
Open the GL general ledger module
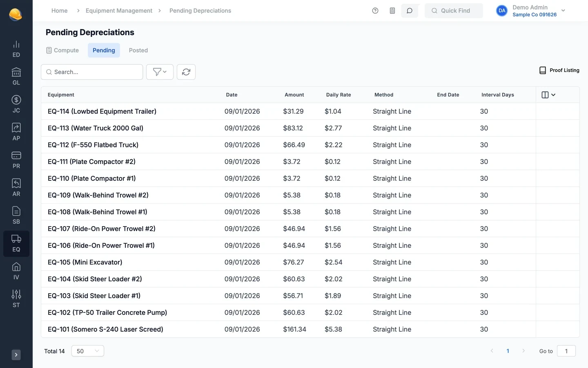(x=16, y=77)
